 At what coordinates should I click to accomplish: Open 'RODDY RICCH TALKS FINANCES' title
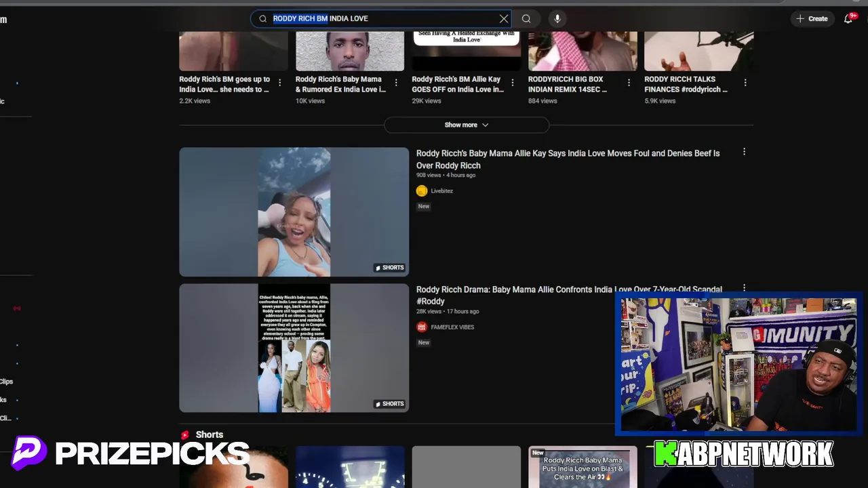tap(686, 84)
